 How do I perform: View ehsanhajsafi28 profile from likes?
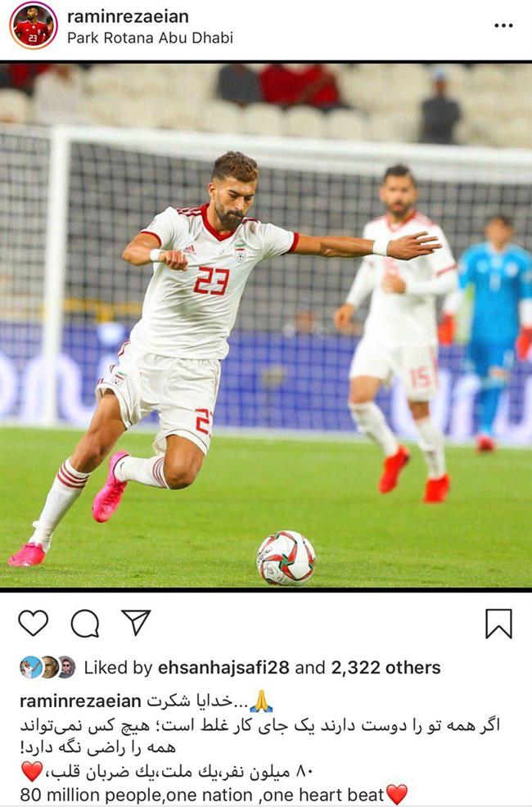pyautogui.click(x=223, y=667)
